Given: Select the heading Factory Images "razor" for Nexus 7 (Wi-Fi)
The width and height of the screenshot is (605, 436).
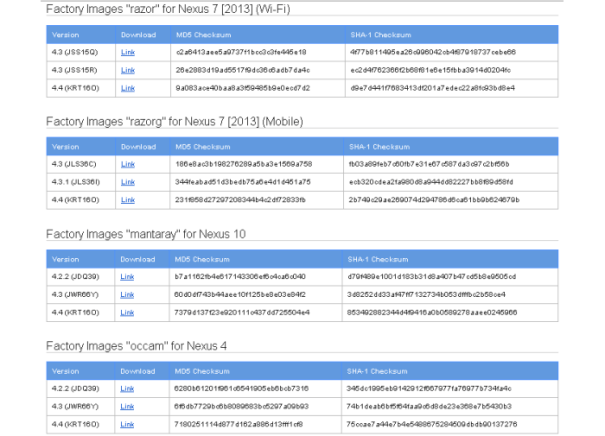Looking at the screenshot, I should pos(168,9).
